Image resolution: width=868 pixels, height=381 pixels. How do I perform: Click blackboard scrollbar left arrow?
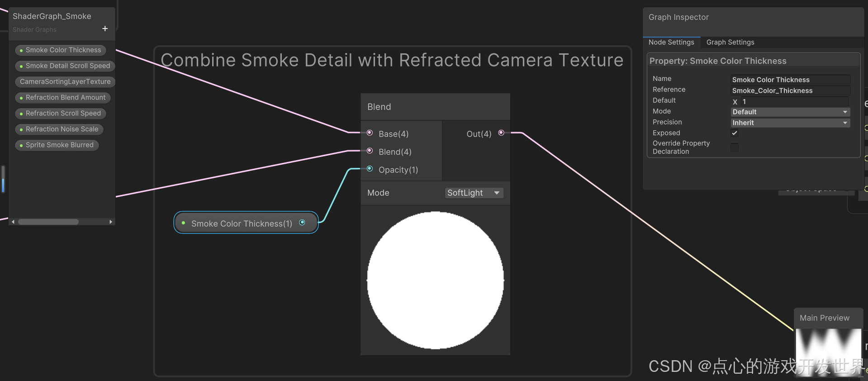[x=13, y=222]
